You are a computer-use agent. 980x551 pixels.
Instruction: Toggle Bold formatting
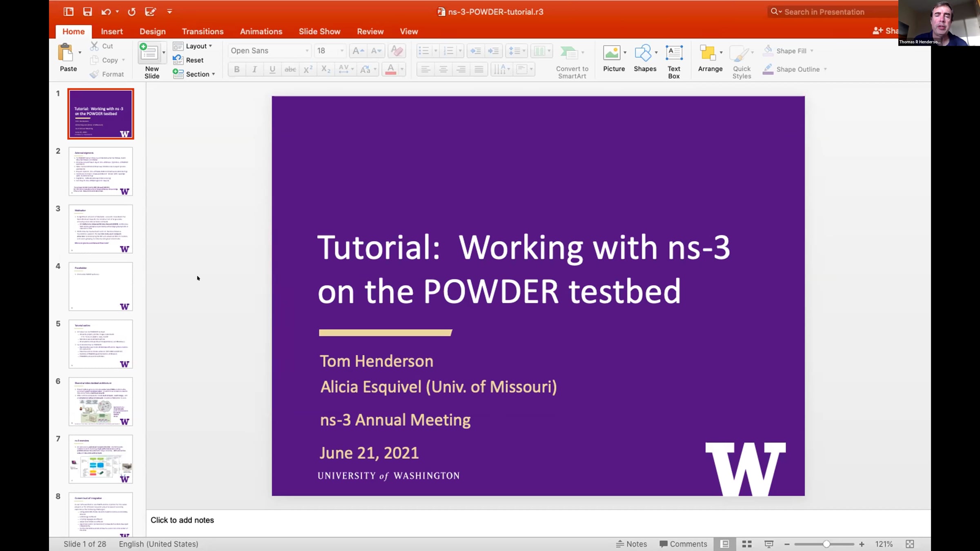[x=237, y=69]
